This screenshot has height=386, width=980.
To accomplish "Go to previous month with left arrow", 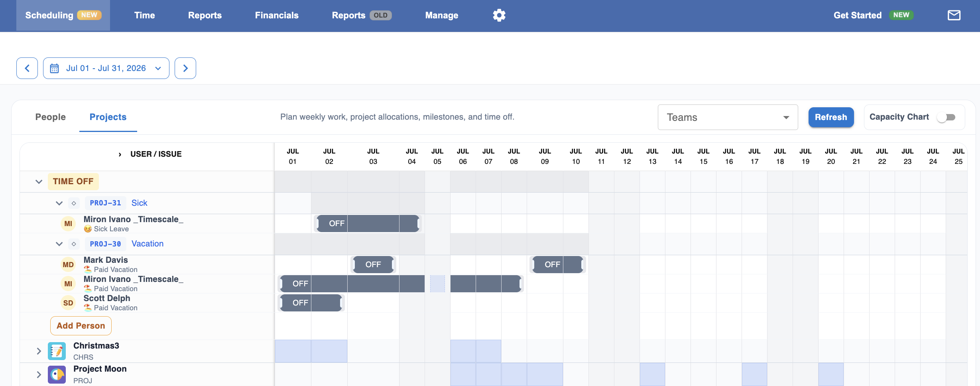I will [27, 68].
